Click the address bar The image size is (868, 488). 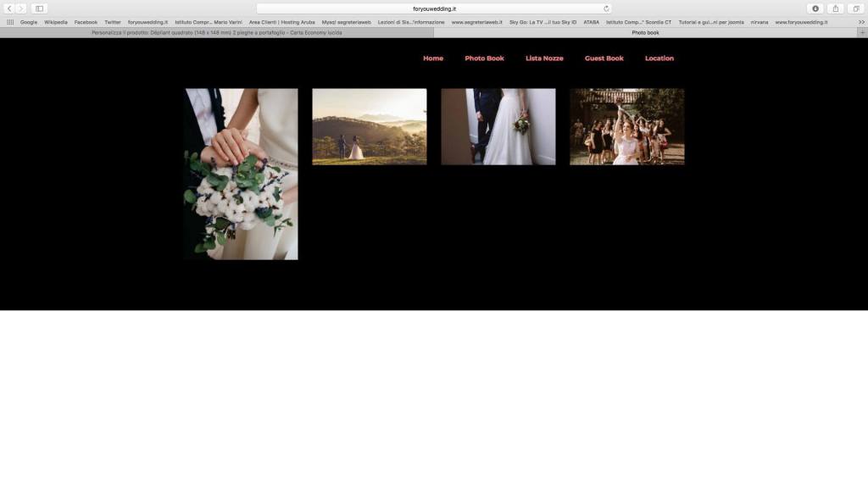[x=434, y=8]
